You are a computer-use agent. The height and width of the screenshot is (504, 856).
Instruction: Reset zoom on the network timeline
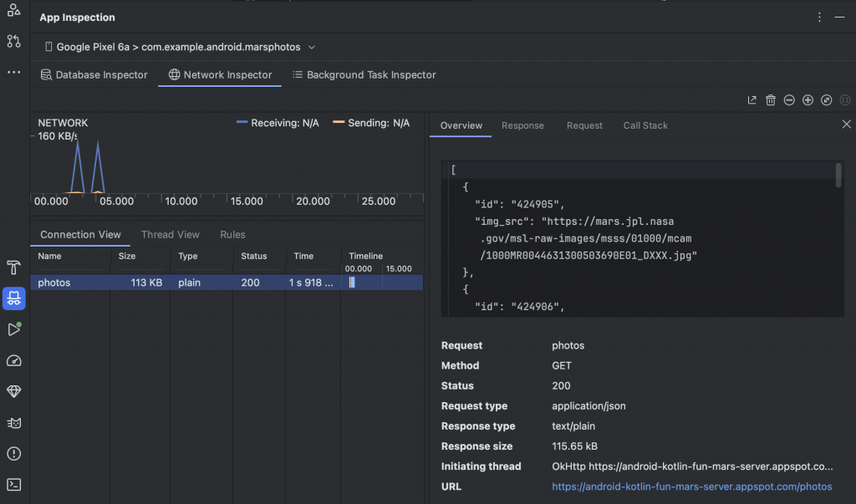pyautogui.click(x=826, y=100)
